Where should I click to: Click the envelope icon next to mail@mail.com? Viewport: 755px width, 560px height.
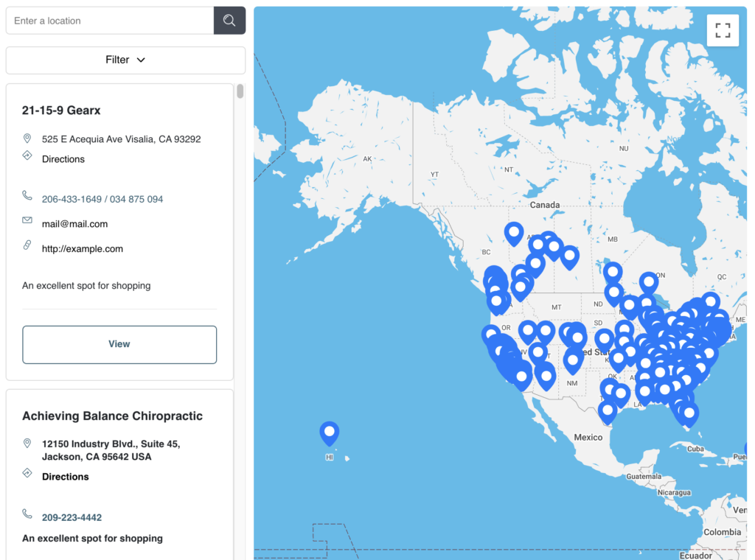click(x=27, y=220)
